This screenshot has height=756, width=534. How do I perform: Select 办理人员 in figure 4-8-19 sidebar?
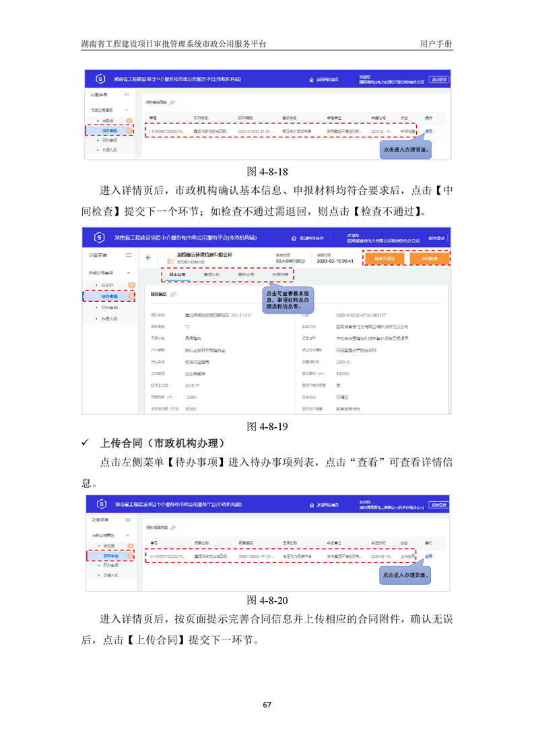(109, 319)
